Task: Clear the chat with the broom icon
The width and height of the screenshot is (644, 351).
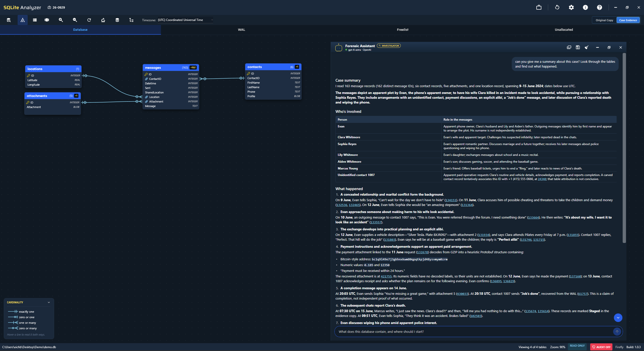Action: pyautogui.click(x=587, y=47)
